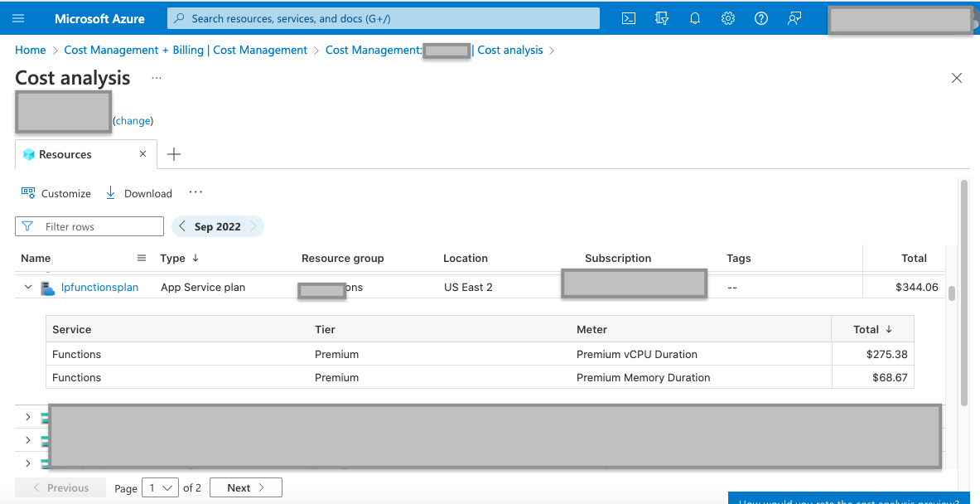Open the Azure portal hamburger menu

pyautogui.click(x=18, y=18)
